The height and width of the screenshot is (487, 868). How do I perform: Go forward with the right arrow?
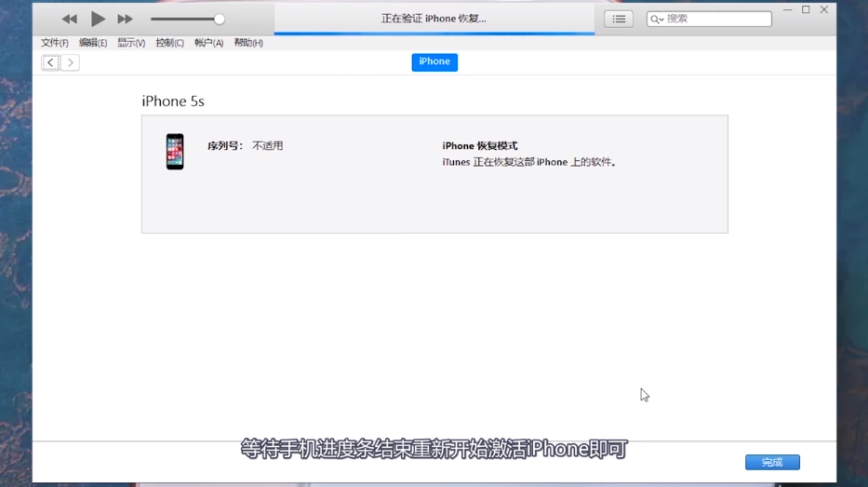[71, 62]
